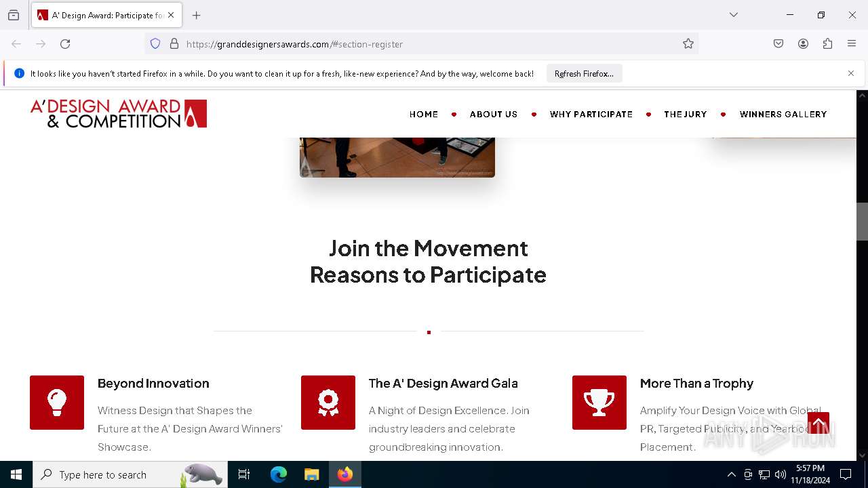868x488 pixels.
Task: Open Task View on taskbar
Action: [244, 474]
